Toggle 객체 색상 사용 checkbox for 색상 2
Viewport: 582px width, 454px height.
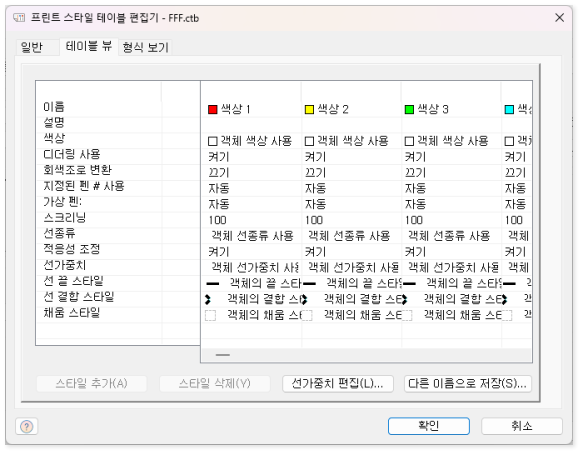[309, 141]
